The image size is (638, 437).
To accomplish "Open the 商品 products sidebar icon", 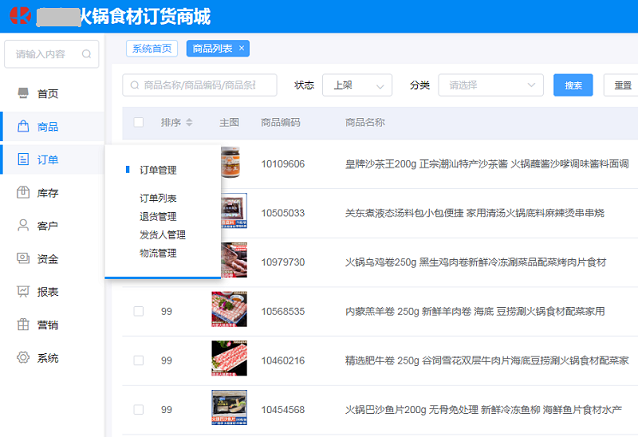I will [x=24, y=126].
